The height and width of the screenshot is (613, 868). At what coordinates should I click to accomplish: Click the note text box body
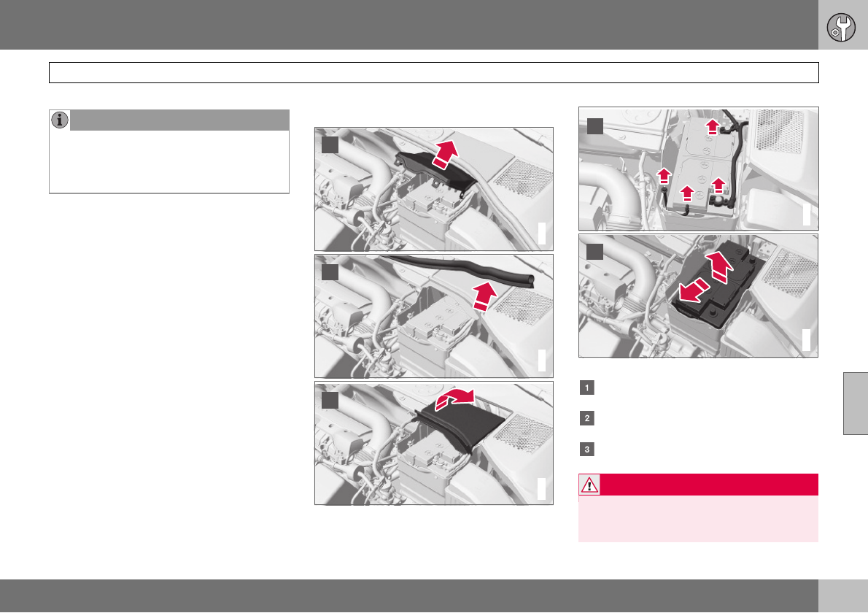(x=169, y=161)
